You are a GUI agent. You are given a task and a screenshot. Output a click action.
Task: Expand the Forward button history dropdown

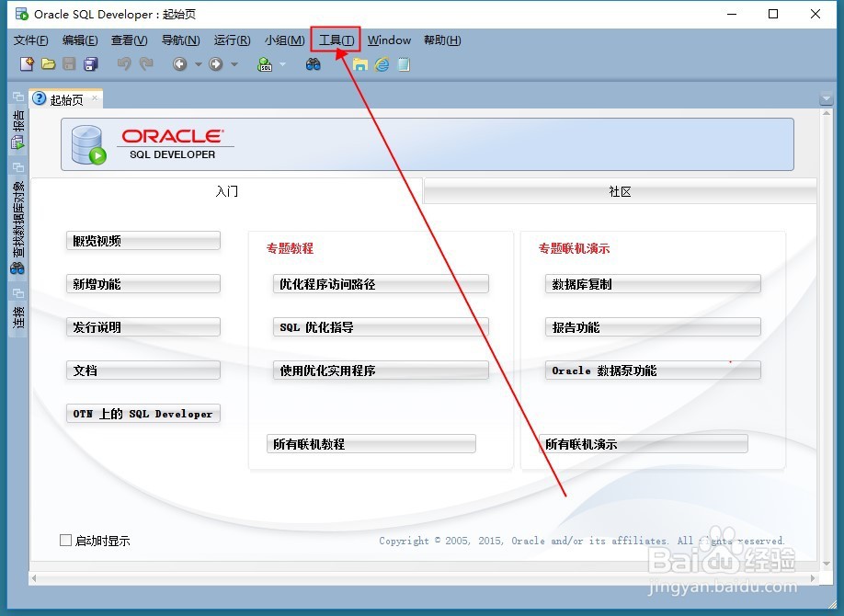234,64
